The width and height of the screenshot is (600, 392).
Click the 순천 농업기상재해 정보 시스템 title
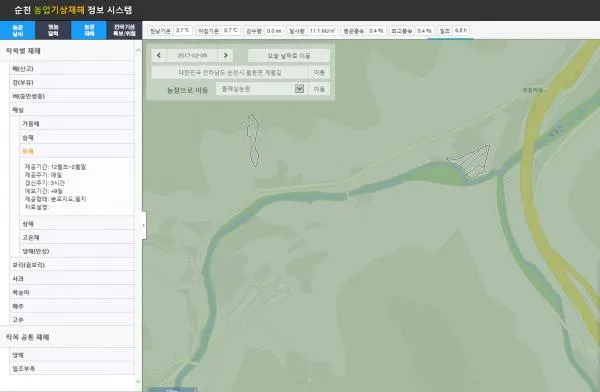pos(73,10)
